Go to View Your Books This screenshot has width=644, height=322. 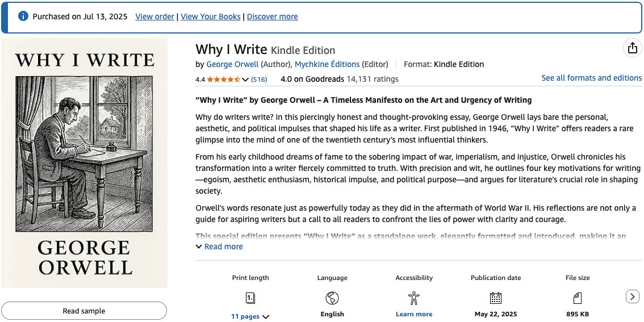(210, 16)
